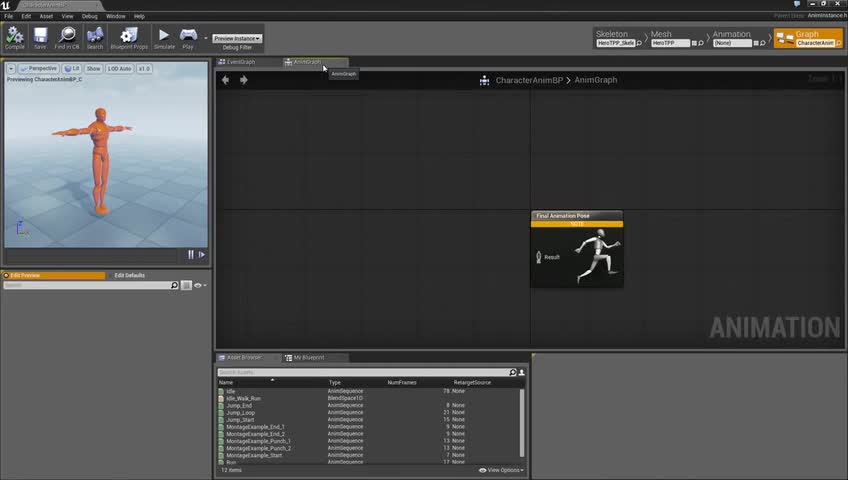Open the Lit shading mode dropdown

pyautogui.click(x=71, y=69)
